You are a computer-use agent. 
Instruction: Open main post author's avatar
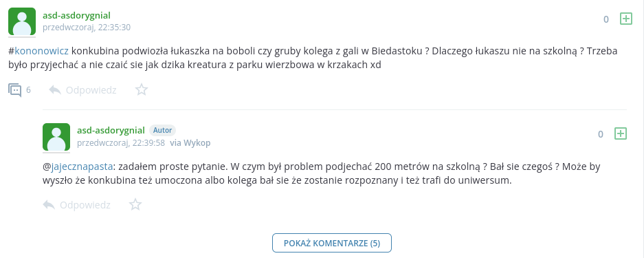(22, 21)
